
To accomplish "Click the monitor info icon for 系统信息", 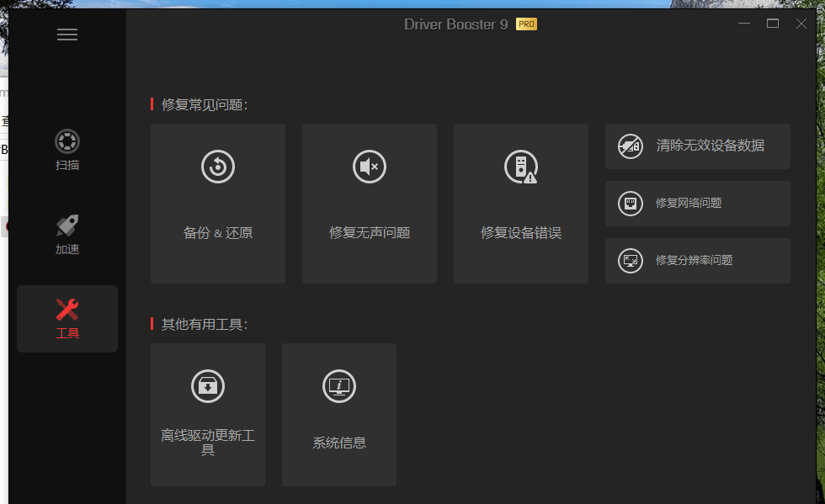I will pyautogui.click(x=338, y=386).
